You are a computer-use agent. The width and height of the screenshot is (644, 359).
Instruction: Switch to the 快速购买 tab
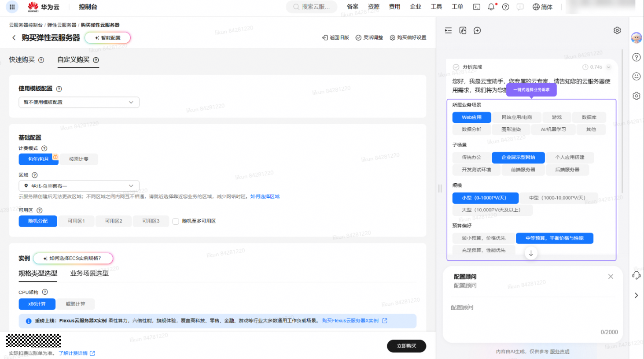click(22, 60)
